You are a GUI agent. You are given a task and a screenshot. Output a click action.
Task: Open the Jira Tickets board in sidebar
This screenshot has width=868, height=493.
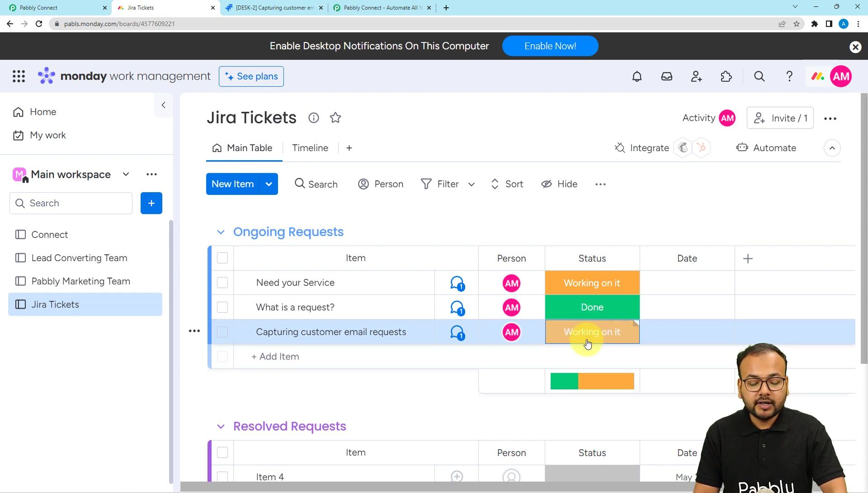85,304
